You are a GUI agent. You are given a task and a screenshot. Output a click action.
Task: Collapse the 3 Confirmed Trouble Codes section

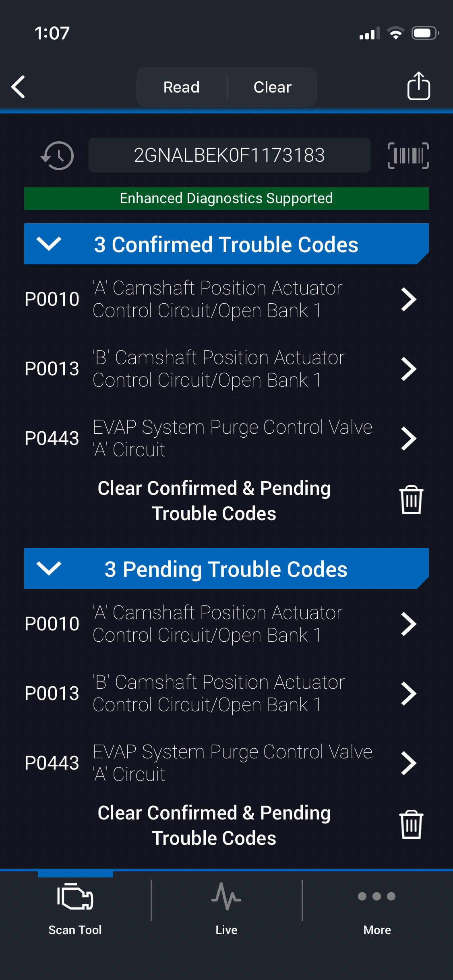49,244
